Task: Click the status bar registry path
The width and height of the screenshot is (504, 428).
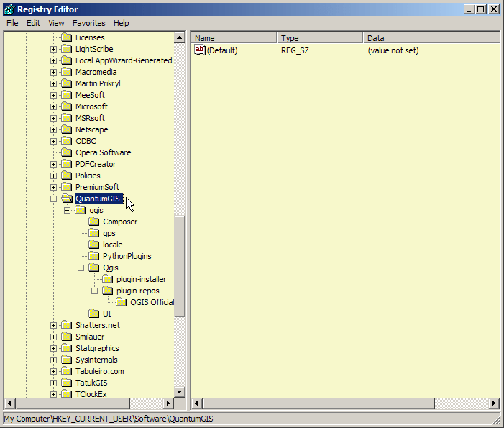Action: pyautogui.click(x=109, y=419)
